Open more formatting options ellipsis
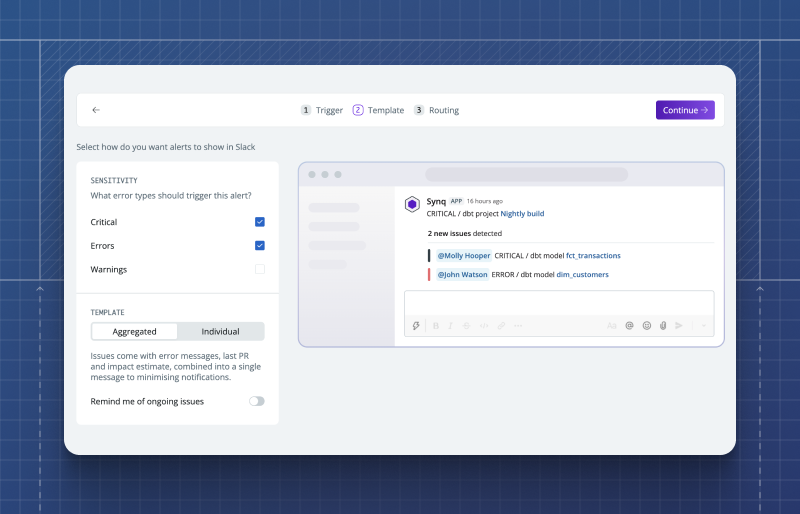The height and width of the screenshot is (514, 800). (x=518, y=326)
